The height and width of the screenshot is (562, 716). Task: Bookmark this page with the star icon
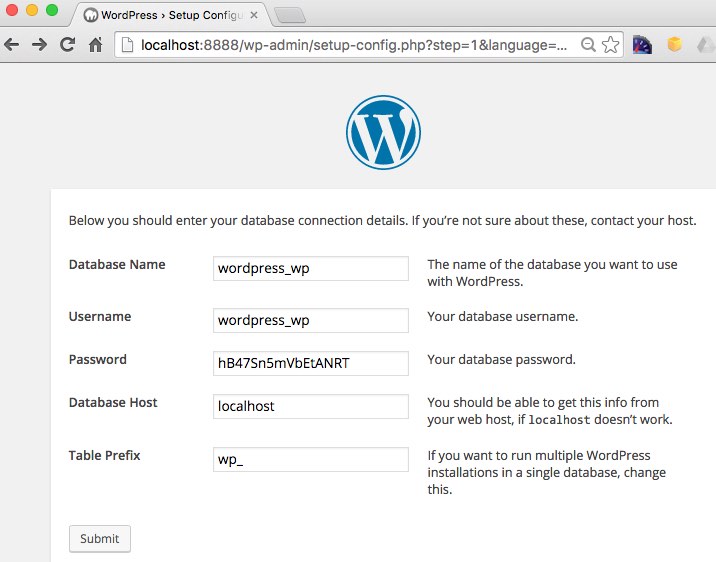(610, 44)
